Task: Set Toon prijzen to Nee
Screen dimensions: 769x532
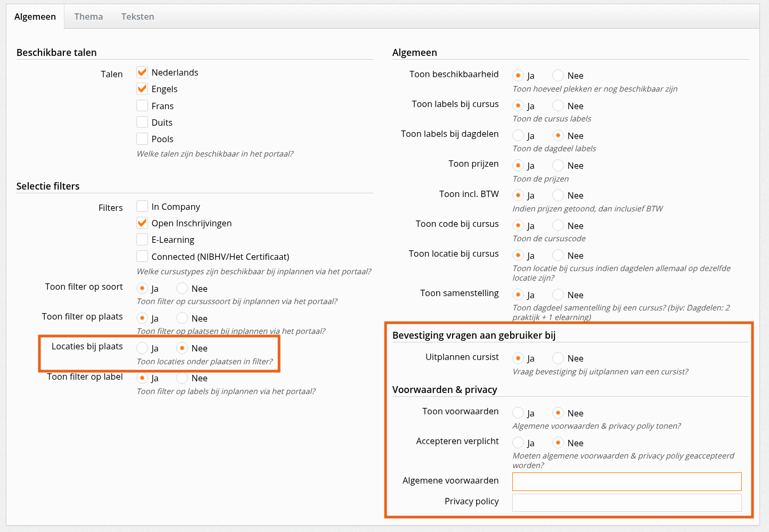Action: click(558, 165)
